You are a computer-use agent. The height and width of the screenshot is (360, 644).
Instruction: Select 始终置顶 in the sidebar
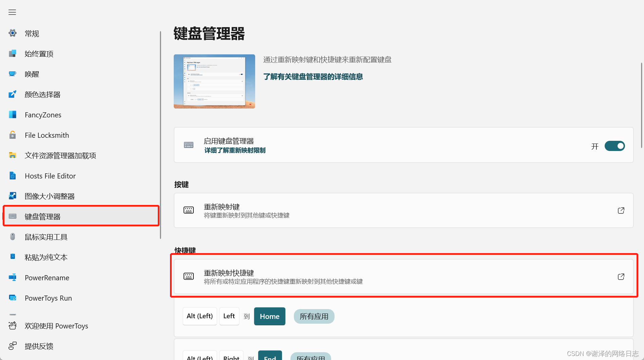click(39, 54)
